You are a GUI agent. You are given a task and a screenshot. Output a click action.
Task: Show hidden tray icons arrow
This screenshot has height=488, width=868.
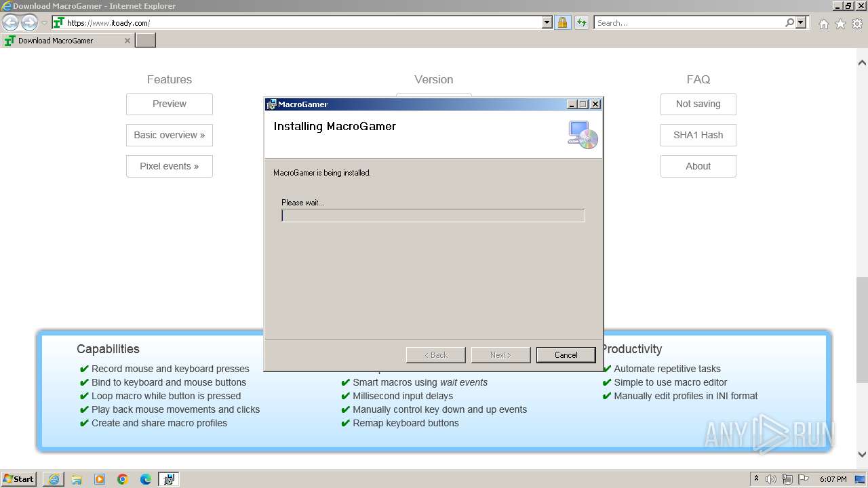(756, 479)
